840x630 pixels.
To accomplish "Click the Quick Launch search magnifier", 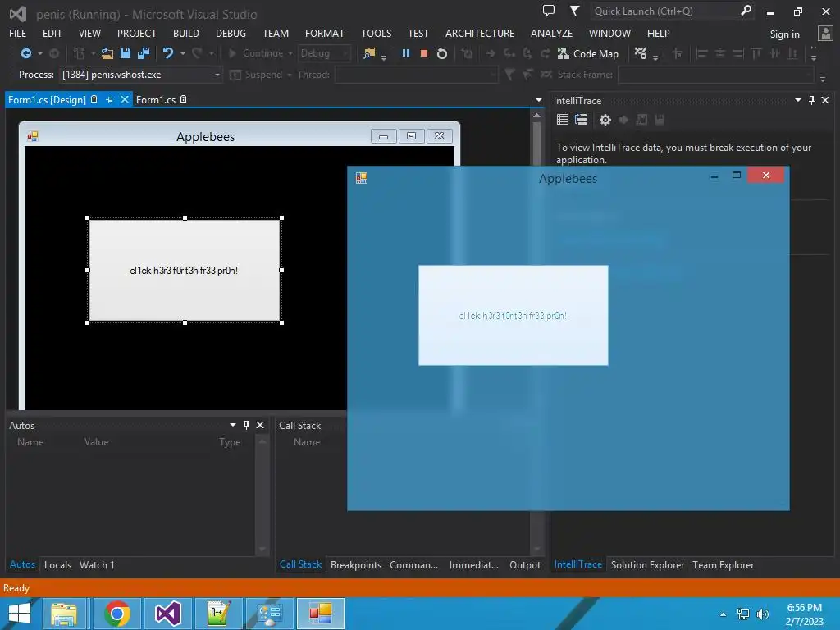I will point(746,11).
